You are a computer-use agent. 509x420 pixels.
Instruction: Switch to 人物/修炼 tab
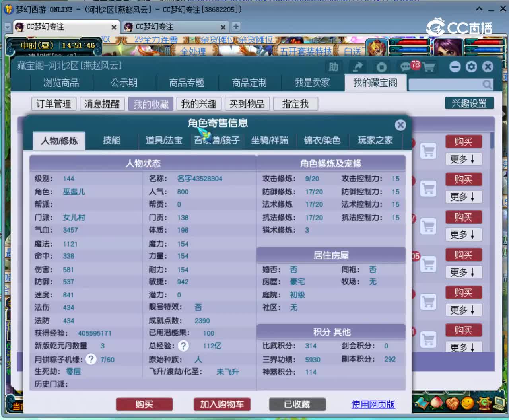[59, 140]
